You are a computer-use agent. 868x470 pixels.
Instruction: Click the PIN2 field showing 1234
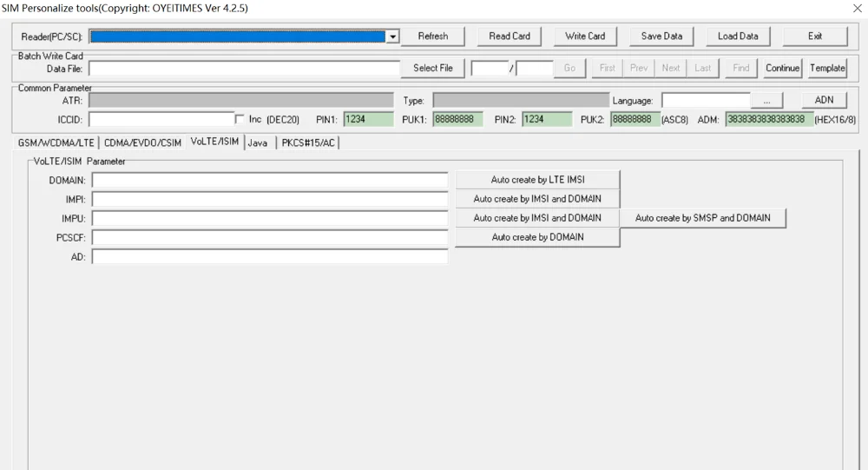click(x=547, y=119)
